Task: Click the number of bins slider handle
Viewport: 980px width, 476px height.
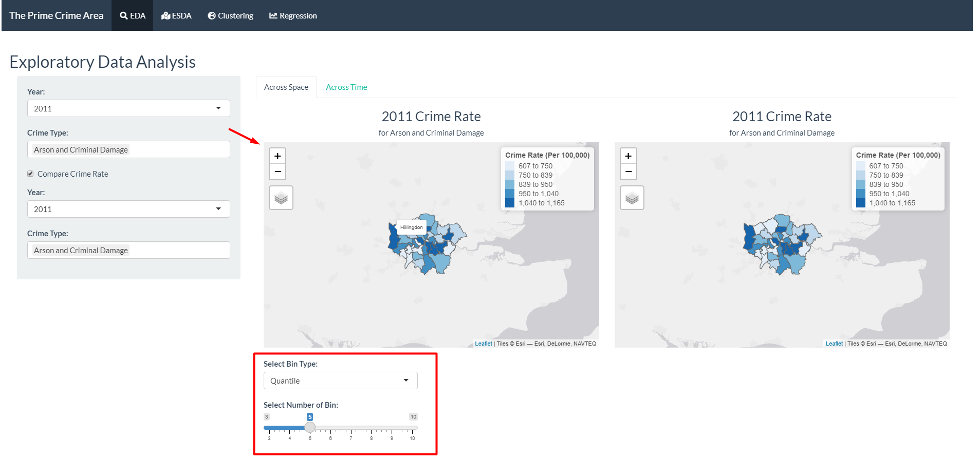Action: (x=310, y=427)
